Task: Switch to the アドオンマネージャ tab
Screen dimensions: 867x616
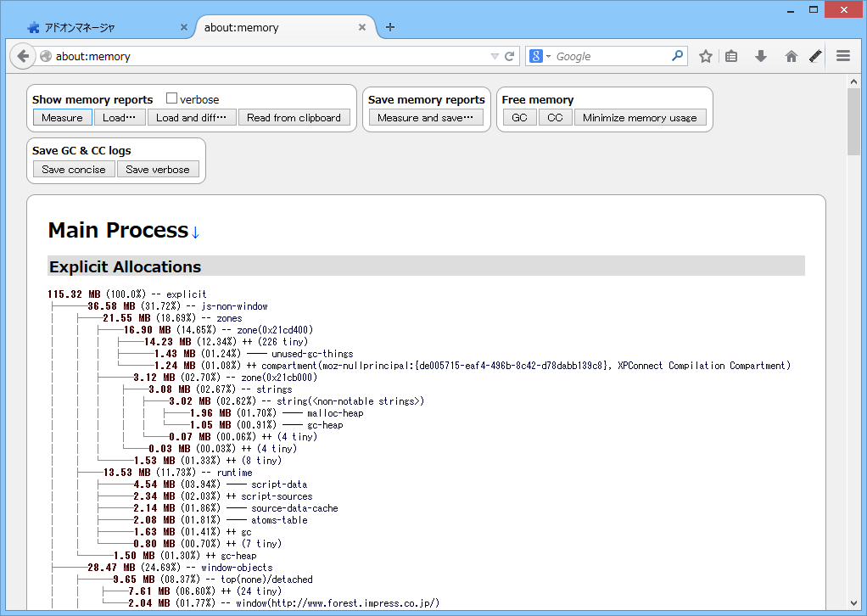Action: pyautogui.click(x=107, y=27)
